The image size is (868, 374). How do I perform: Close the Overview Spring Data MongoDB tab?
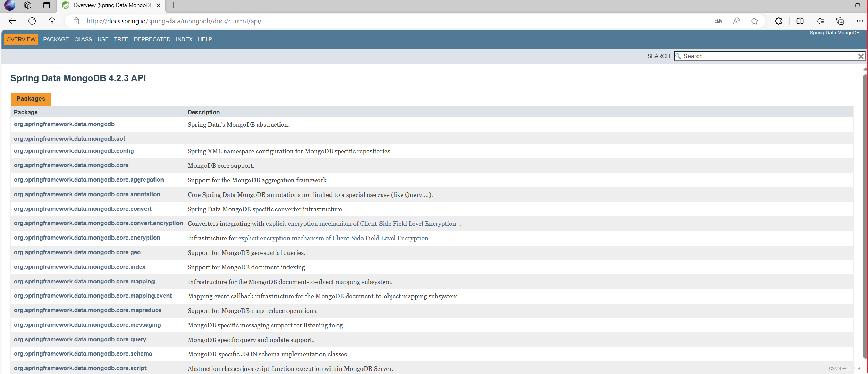coord(158,5)
